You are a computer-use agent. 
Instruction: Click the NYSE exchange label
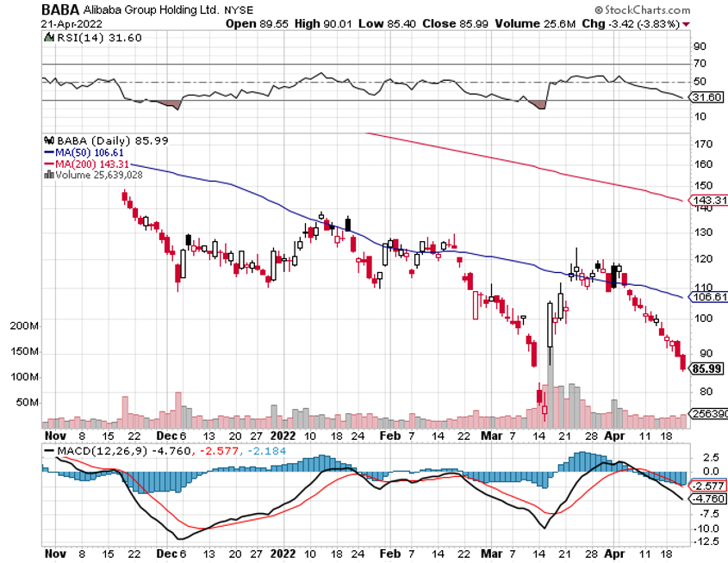coord(239,10)
